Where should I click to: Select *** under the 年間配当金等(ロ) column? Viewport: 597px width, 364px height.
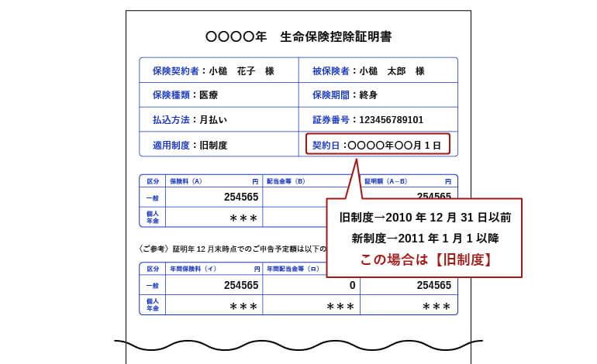340,306
